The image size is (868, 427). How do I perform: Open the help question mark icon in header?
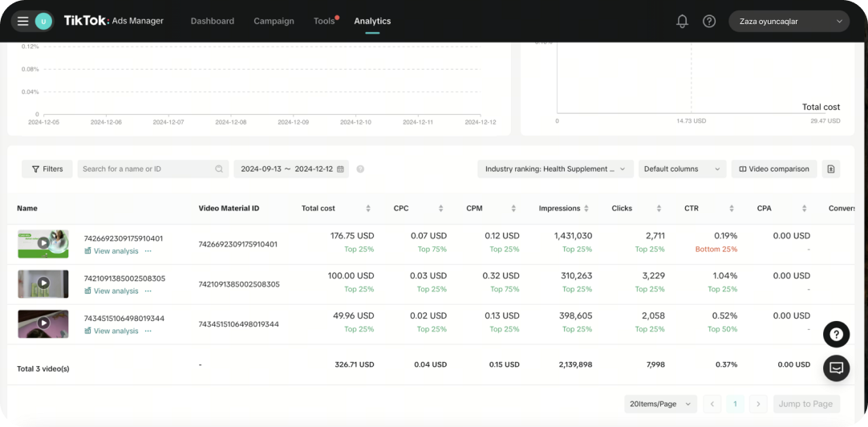pyautogui.click(x=709, y=22)
